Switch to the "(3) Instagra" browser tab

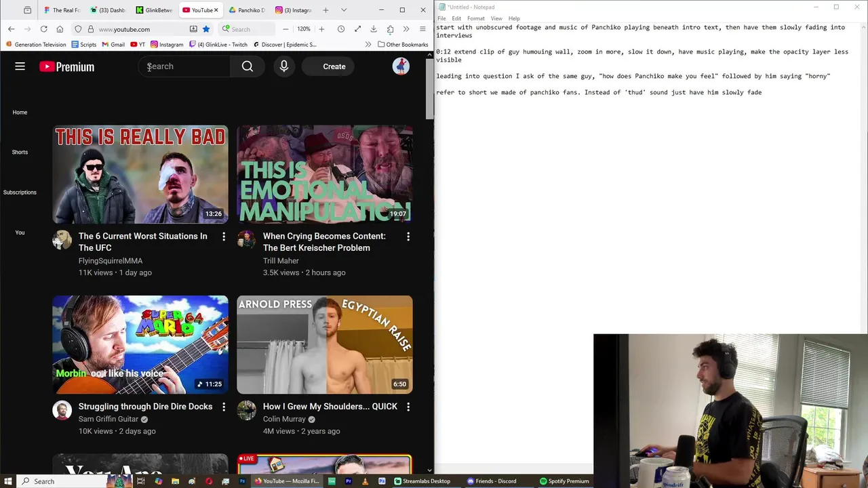[x=293, y=10]
